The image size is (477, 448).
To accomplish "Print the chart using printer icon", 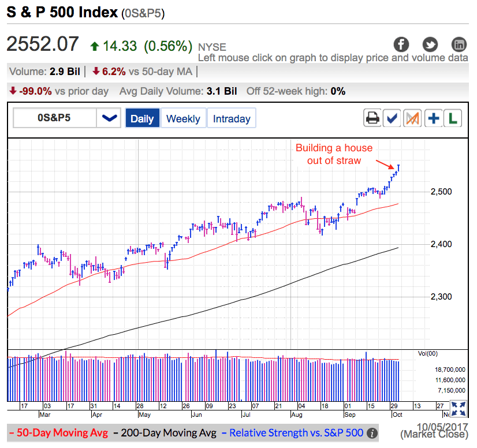I will pos(372,118).
